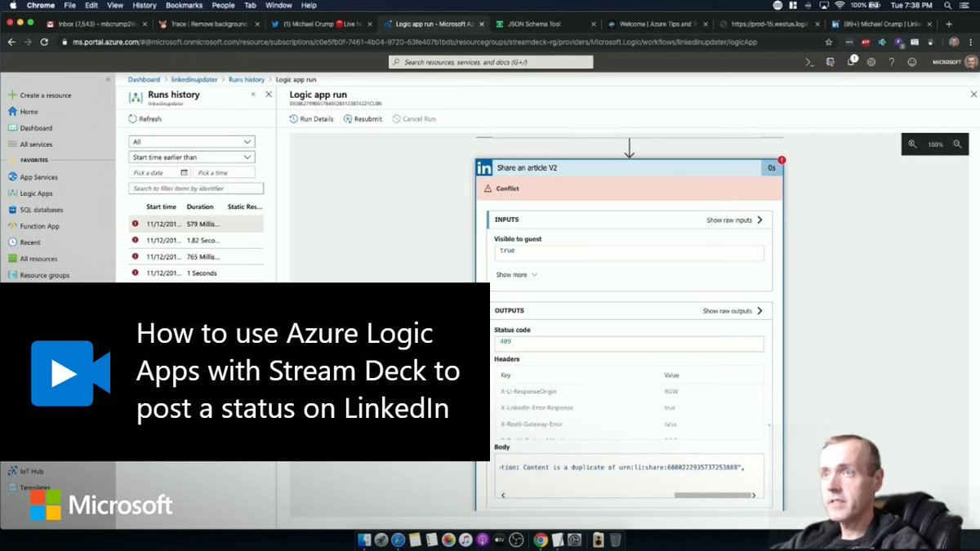Open a new Chrome tab with plus
Viewport: 980px width, 551px height.
[x=948, y=24]
